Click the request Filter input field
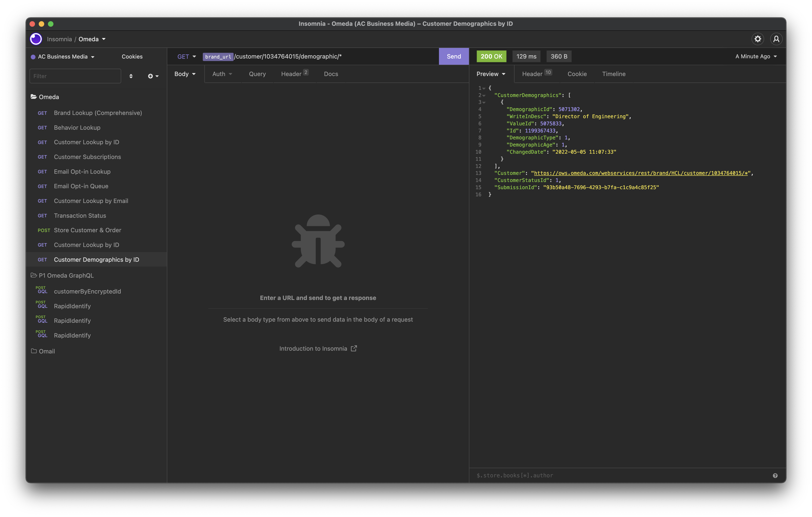Image resolution: width=812 pixels, height=517 pixels. click(75, 76)
